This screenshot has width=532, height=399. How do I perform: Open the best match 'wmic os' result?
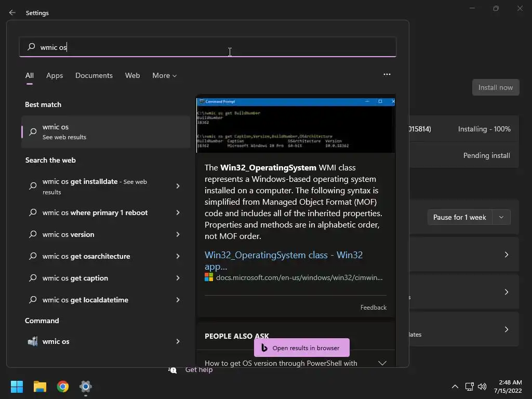pos(105,131)
